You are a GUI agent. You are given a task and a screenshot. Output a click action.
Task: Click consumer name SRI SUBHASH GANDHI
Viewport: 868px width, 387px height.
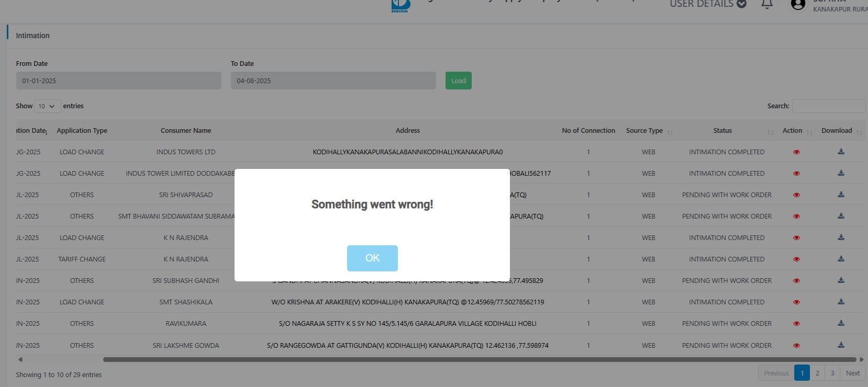point(186,281)
